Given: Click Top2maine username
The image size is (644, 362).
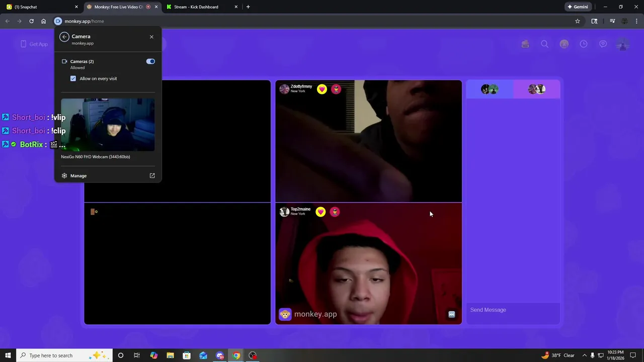Looking at the screenshot, I should click(300, 209).
